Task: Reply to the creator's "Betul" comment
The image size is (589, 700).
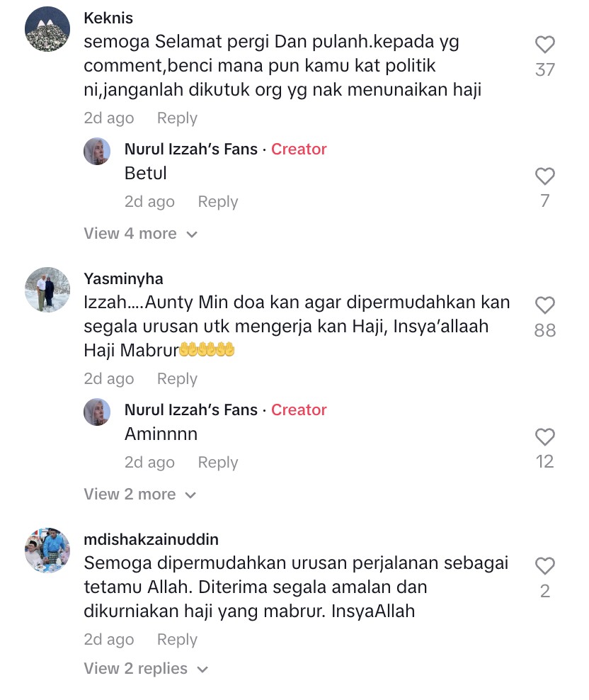Action: click(x=218, y=201)
